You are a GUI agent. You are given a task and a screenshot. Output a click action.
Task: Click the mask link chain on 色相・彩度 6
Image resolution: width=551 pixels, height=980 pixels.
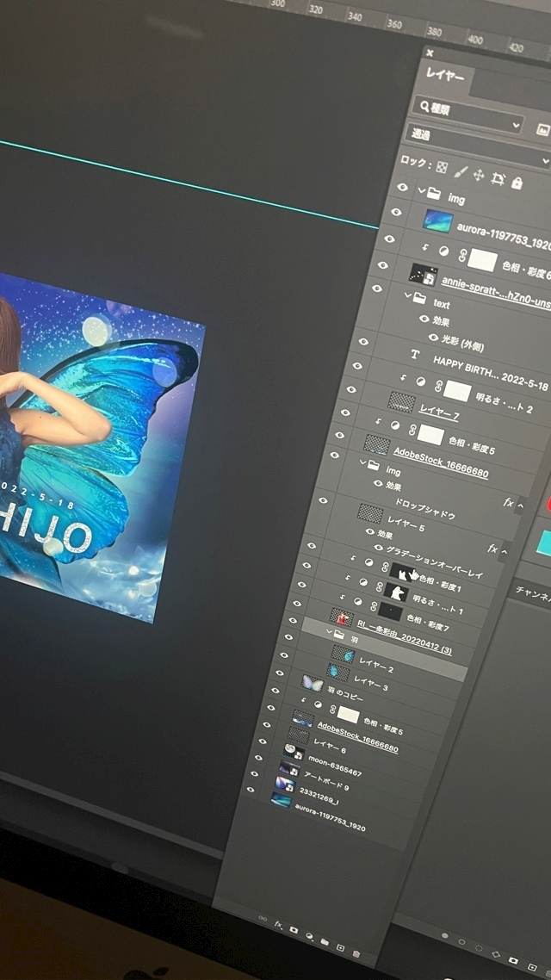[x=463, y=256]
